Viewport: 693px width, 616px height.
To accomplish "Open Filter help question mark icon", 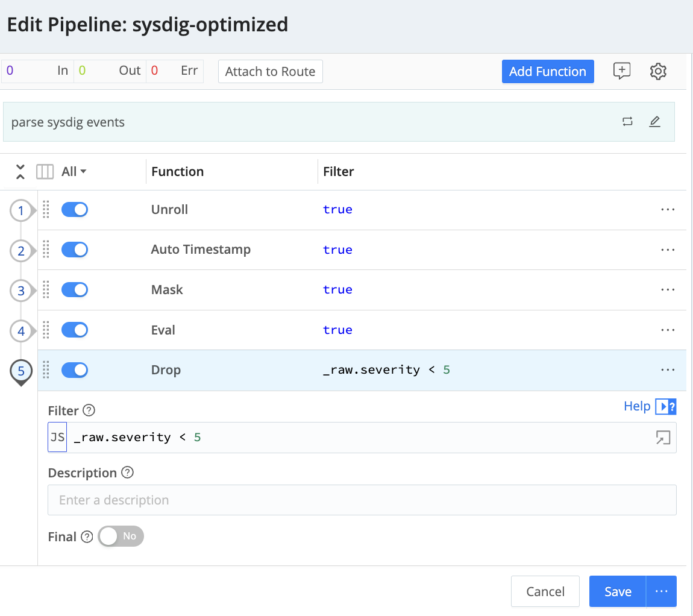I will coord(89,410).
